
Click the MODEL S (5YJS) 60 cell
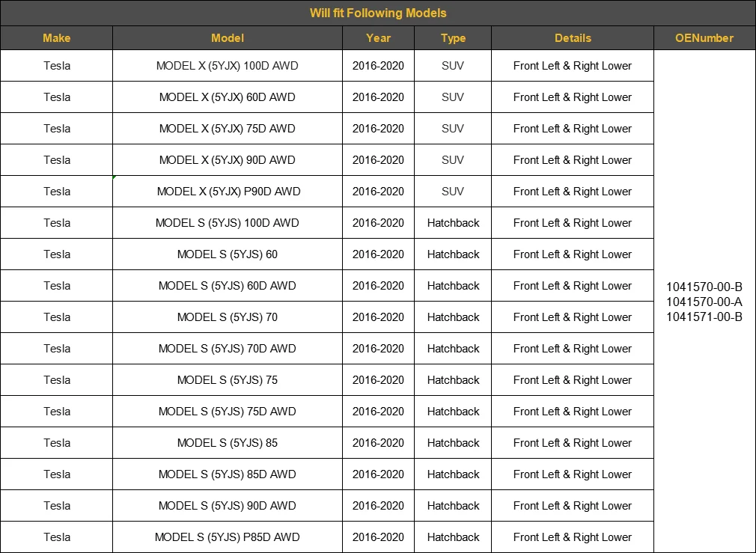(x=228, y=254)
